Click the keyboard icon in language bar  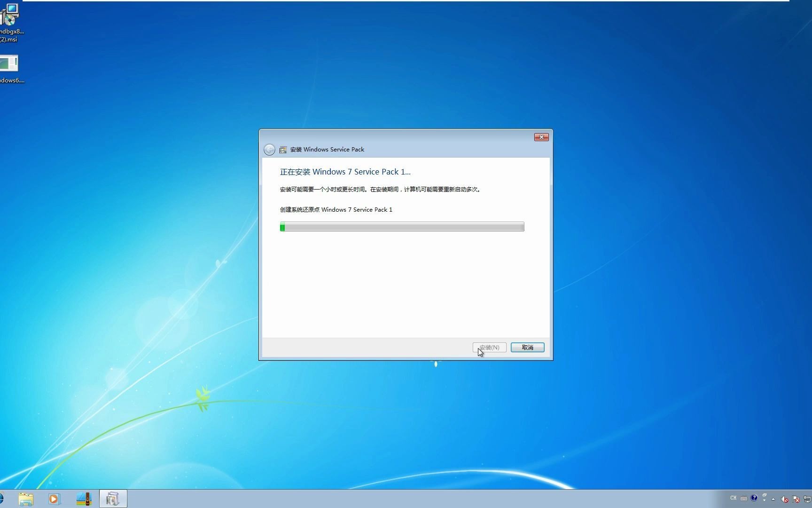[x=744, y=499]
